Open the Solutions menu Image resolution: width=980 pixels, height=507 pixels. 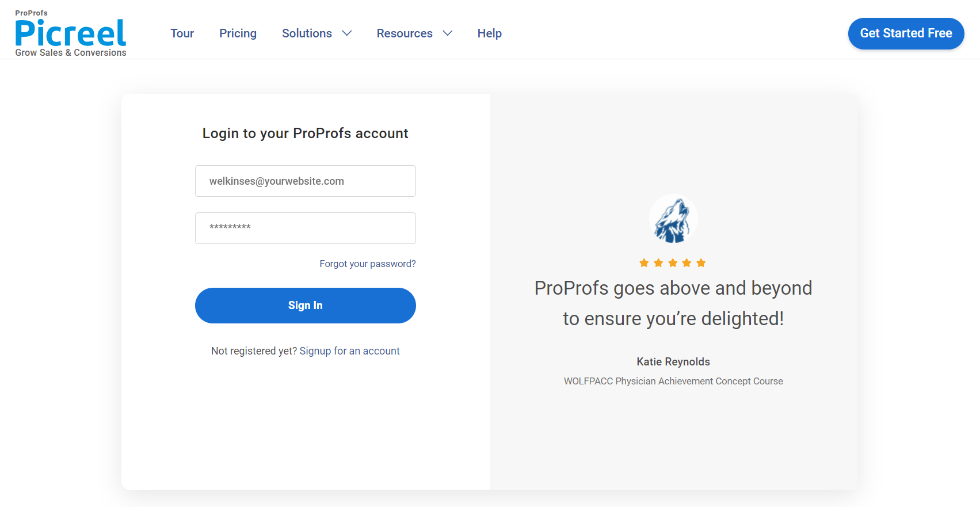(x=307, y=33)
